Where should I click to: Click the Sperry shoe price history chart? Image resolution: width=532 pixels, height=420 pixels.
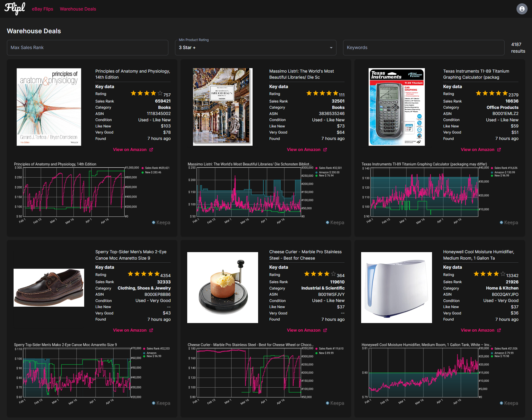pyautogui.click(x=77, y=373)
